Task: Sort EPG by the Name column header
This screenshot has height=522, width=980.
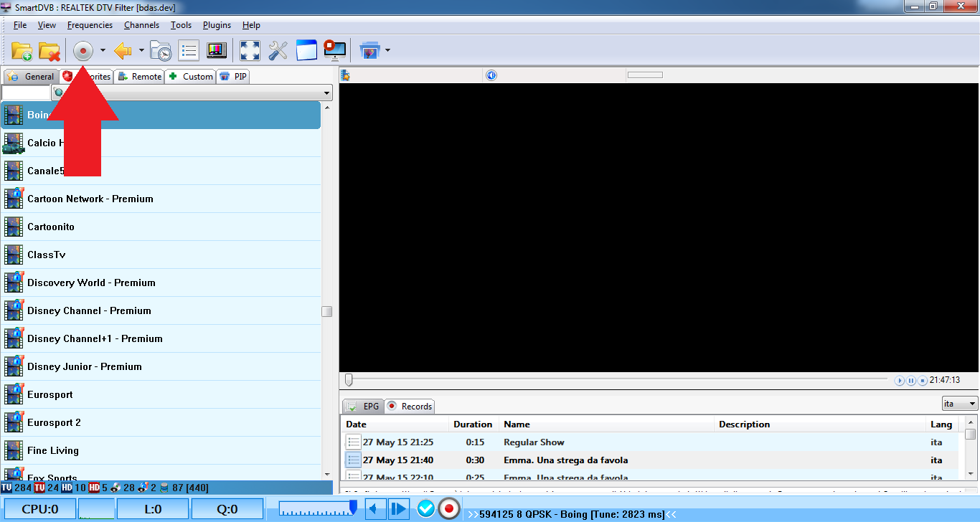Action: pos(606,424)
